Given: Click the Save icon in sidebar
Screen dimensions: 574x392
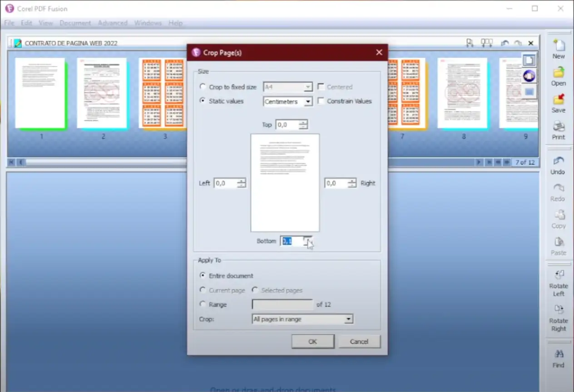Looking at the screenshot, I should click(558, 100).
